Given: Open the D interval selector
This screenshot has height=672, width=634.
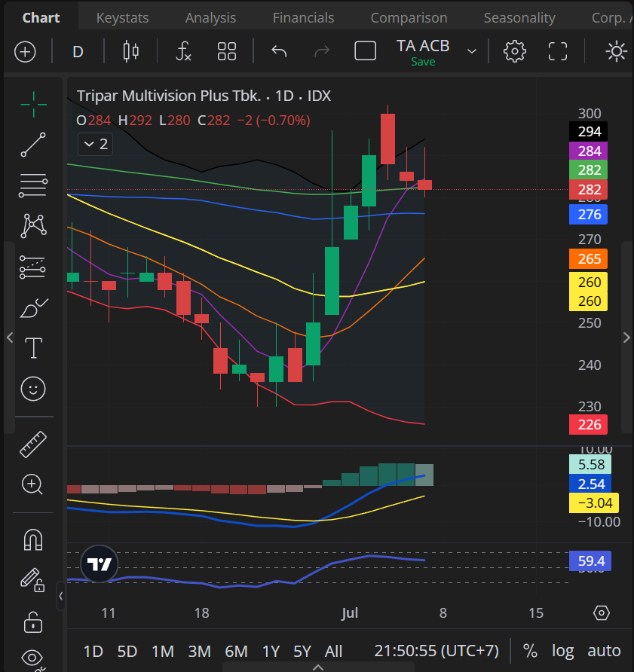Looking at the screenshot, I should (x=78, y=52).
